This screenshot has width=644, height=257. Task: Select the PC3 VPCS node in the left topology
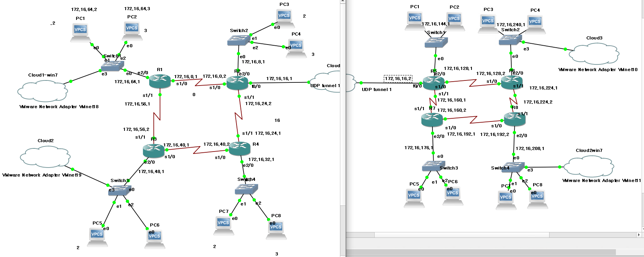(284, 18)
